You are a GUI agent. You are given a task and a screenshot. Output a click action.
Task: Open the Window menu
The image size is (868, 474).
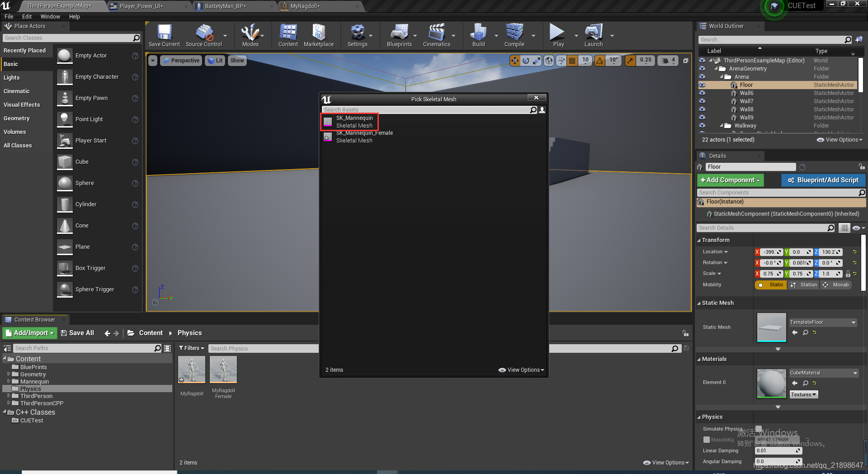50,17
